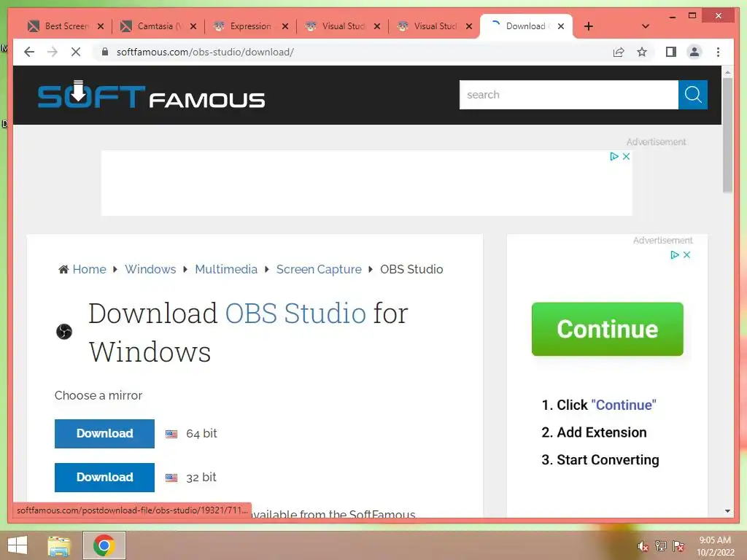Click the SoftFamous logo
Image resolution: width=747 pixels, height=560 pixels.
tap(151, 94)
